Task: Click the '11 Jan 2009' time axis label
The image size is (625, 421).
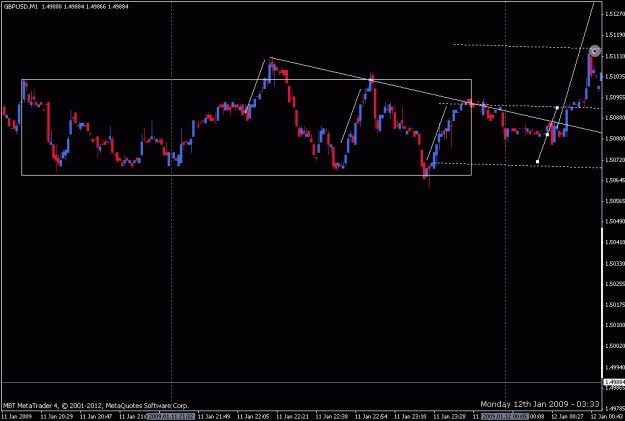Action: pyautogui.click(x=17, y=417)
